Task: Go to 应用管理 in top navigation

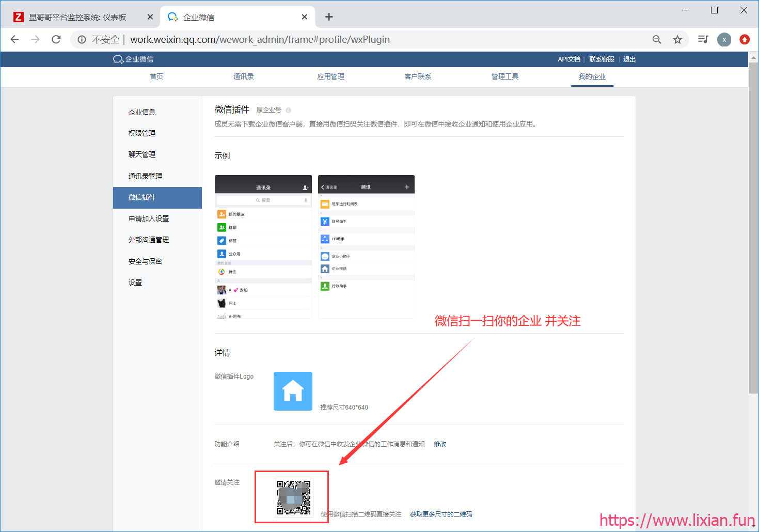Action: pyautogui.click(x=330, y=76)
